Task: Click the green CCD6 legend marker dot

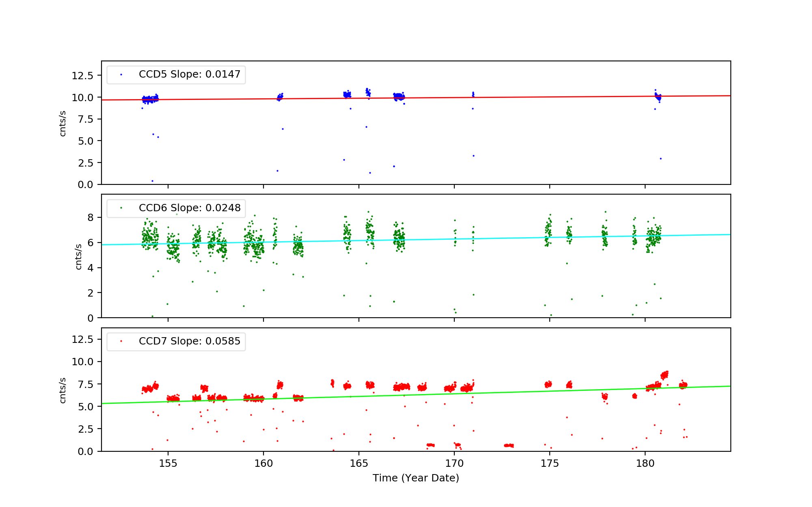Action: [x=121, y=208]
